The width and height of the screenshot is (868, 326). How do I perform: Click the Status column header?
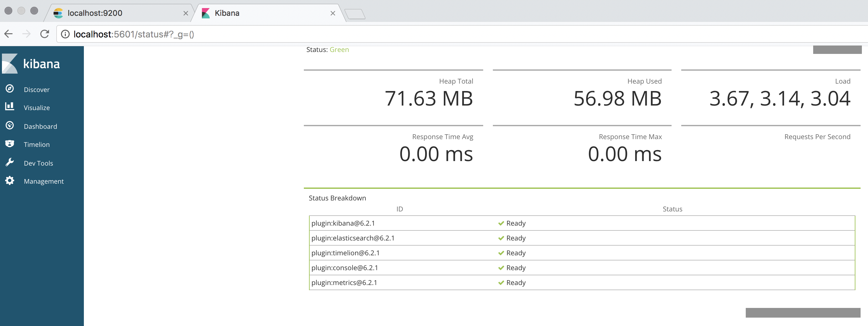(x=672, y=209)
